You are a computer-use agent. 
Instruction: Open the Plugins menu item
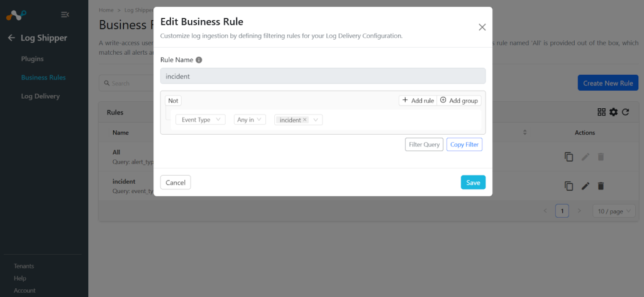[33, 59]
